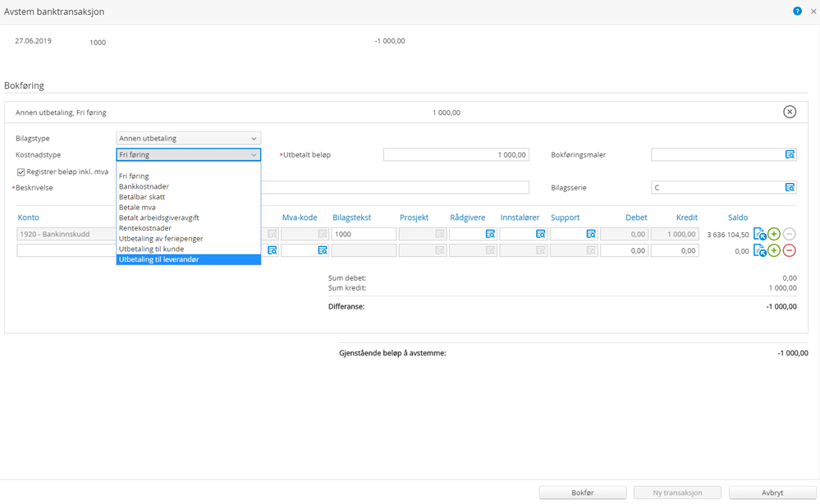Screen dimensions: 820x504
Task: Click the Ny transaksjon button
Action: point(677,493)
